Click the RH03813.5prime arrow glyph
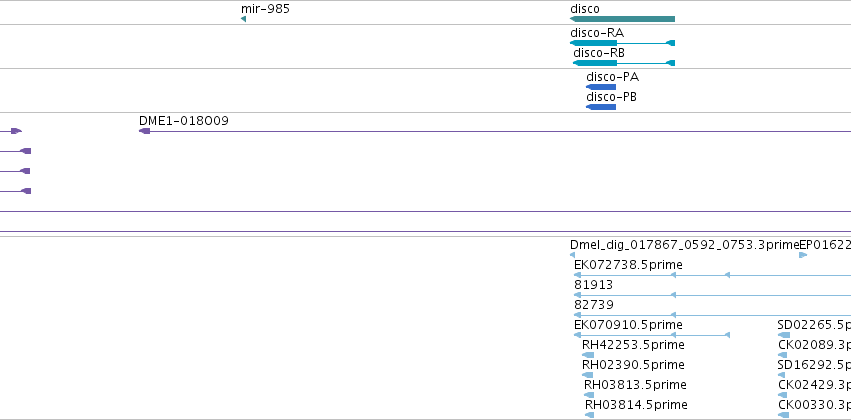Screen dimensions: 851x420 coord(589,395)
